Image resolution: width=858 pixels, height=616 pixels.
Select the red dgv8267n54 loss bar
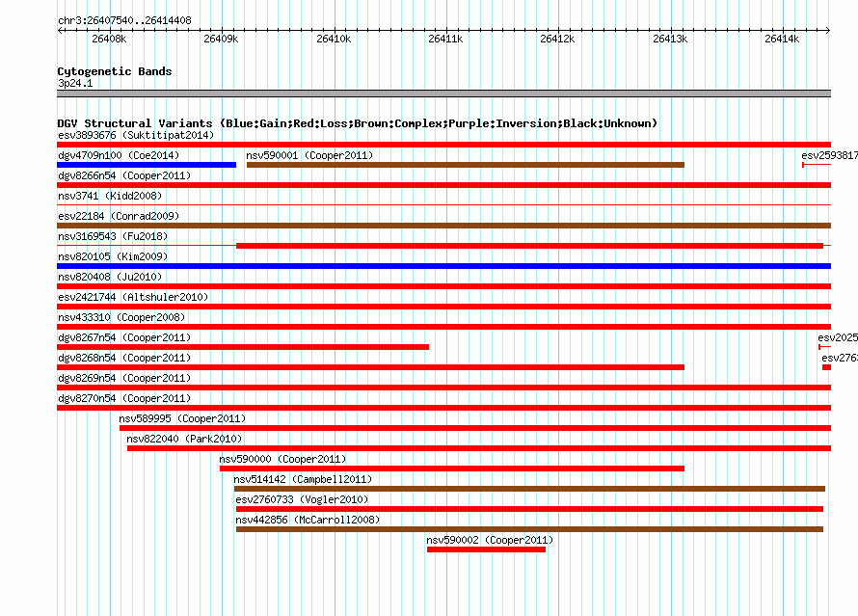point(243,347)
